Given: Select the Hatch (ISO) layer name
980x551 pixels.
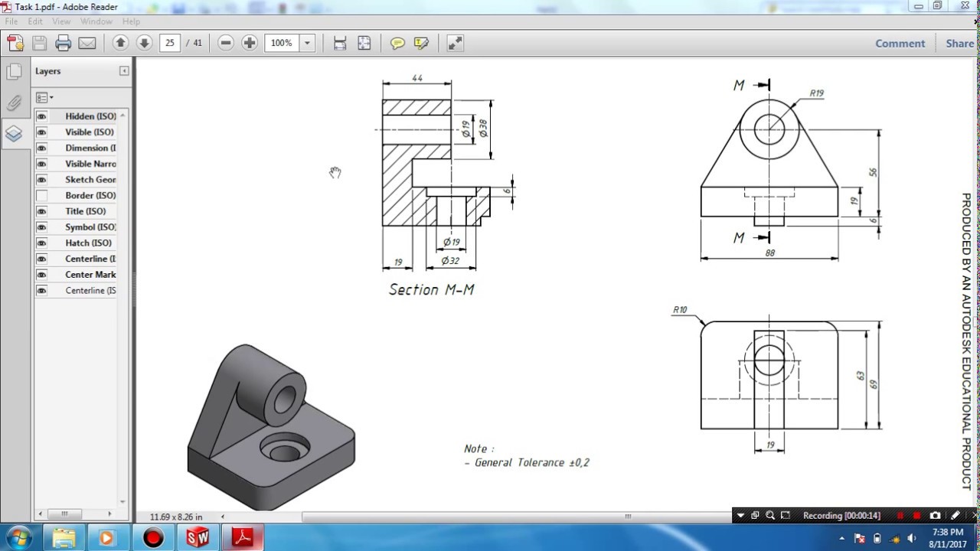Looking at the screenshot, I should click(x=88, y=243).
